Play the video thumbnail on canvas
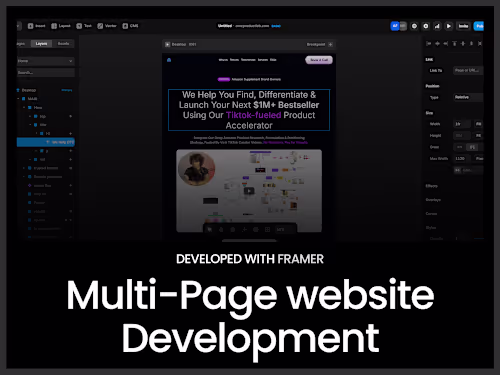500x375 pixels. [x=249, y=191]
